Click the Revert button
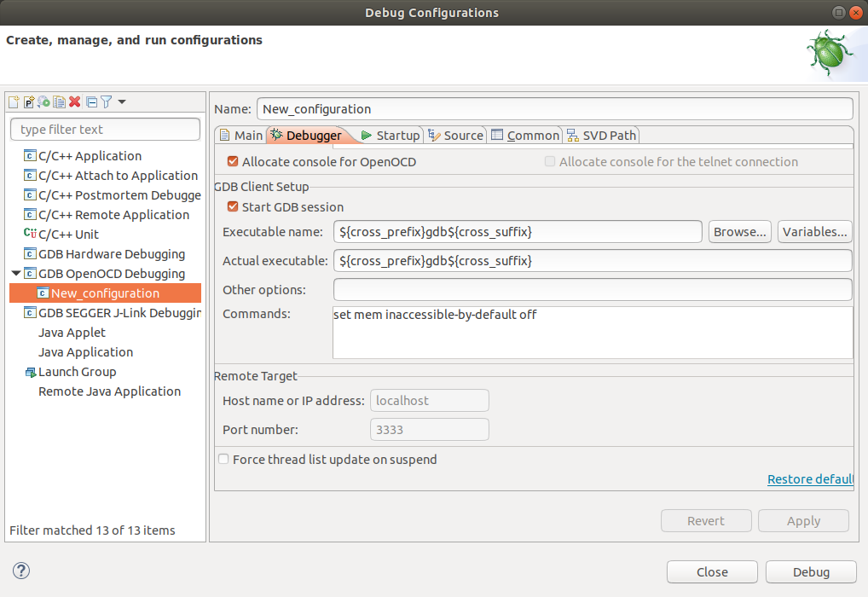 click(x=706, y=520)
